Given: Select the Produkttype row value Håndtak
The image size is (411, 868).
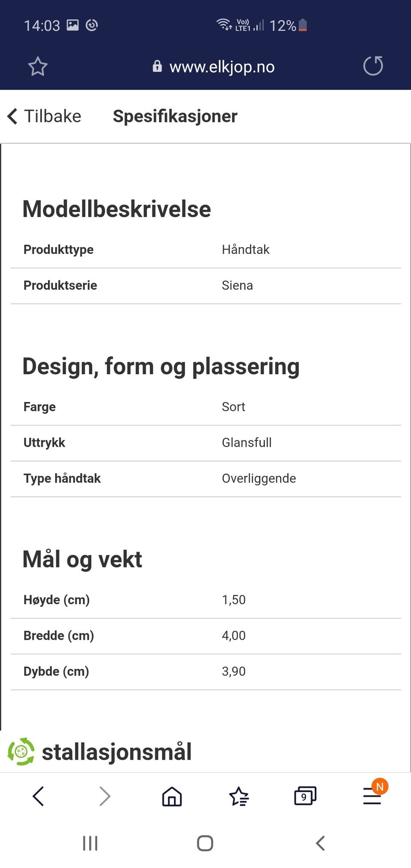Looking at the screenshot, I should (246, 250).
